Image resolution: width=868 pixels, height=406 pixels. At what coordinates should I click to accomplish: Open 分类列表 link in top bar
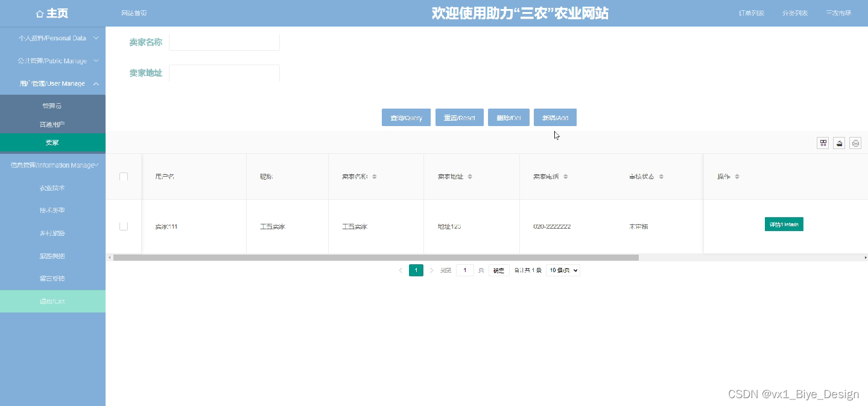tap(795, 13)
